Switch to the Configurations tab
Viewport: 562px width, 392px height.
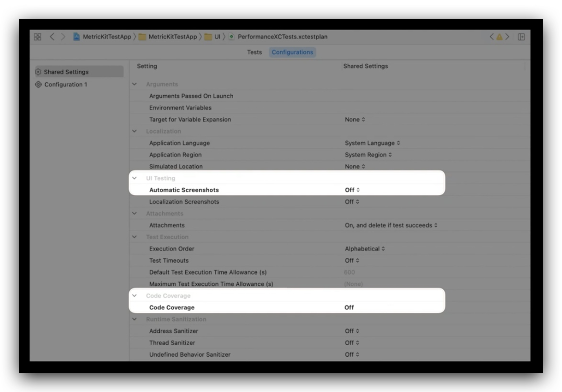tap(292, 53)
